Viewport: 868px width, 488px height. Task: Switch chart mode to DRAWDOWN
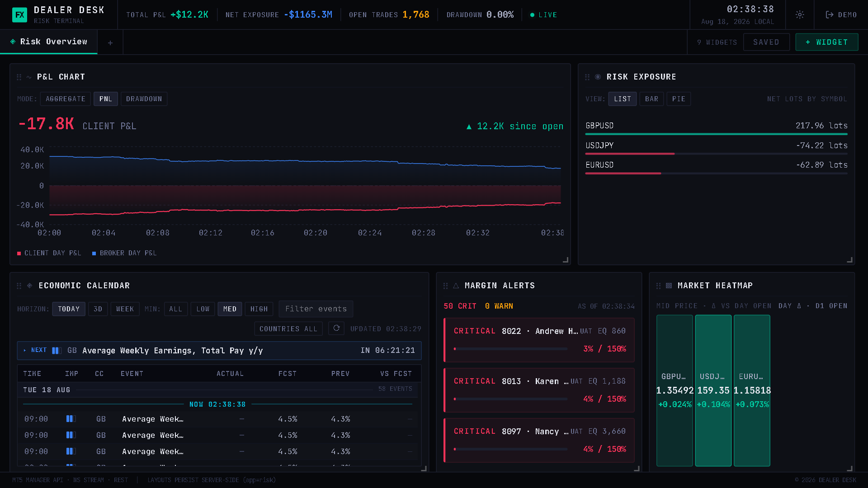[144, 99]
